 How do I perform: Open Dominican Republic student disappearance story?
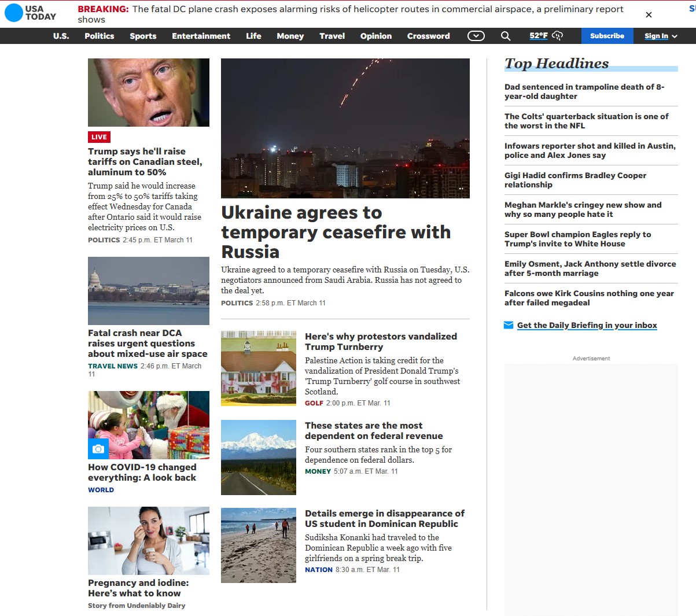coord(385,518)
